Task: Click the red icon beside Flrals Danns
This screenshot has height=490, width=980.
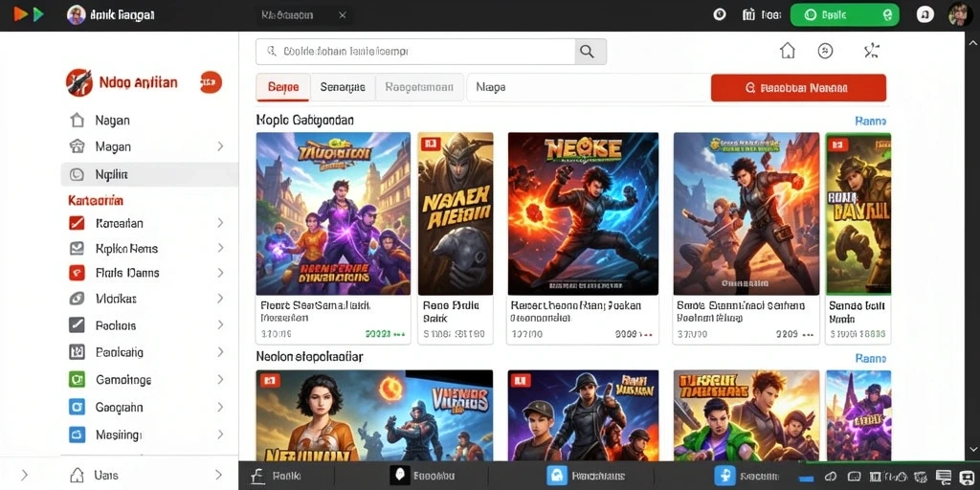Action: [77, 273]
